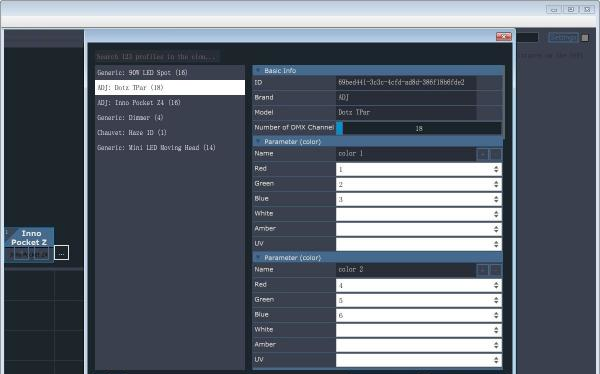Adjust the color 1 White channel stepper

click(496, 214)
